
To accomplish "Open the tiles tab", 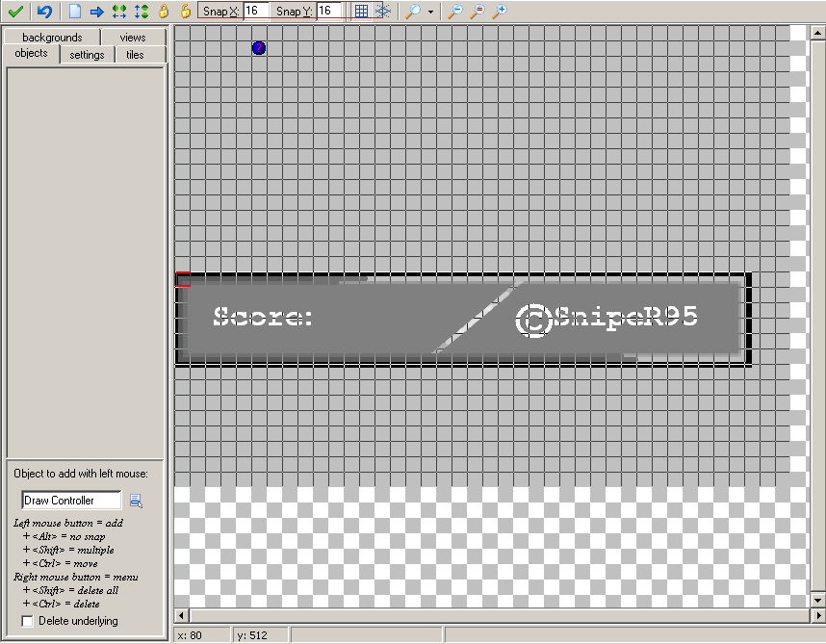I will coord(135,55).
